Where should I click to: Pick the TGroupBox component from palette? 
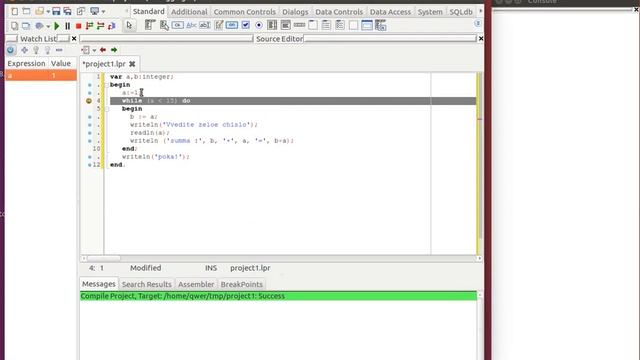(313, 25)
